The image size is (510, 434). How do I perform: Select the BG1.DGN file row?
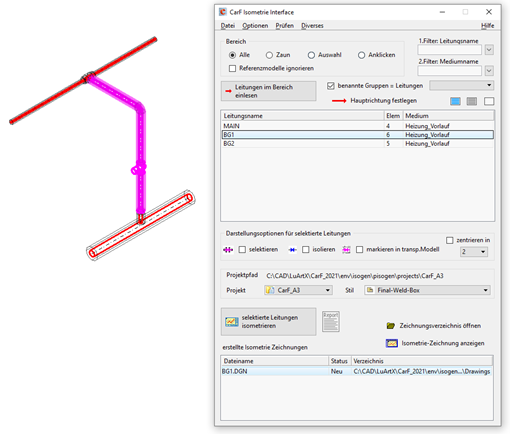(357, 371)
